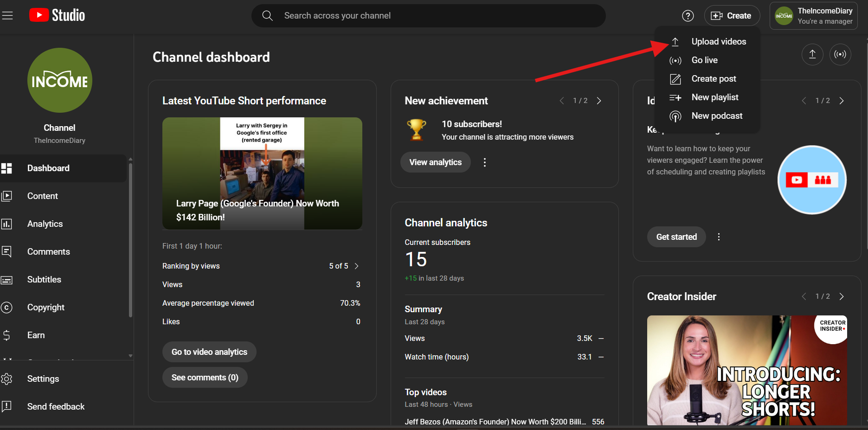The height and width of the screenshot is (430, 868).
Task: Go to next Creator Insider card
Action: pos(842,296)
